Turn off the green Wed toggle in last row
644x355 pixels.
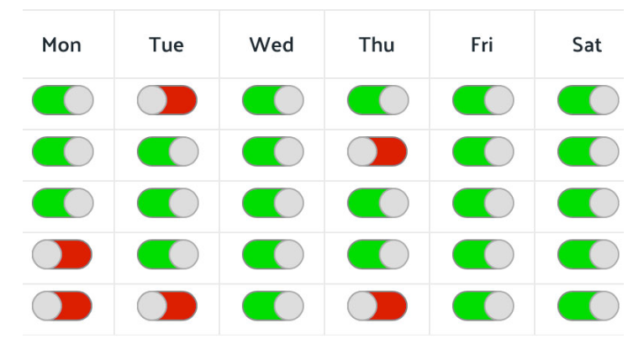[273, 306]
